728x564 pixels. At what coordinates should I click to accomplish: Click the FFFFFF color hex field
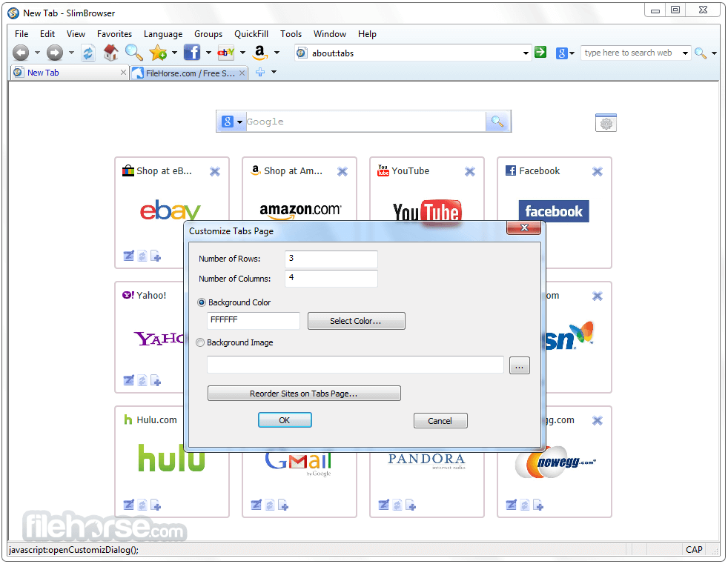[254, 321]
